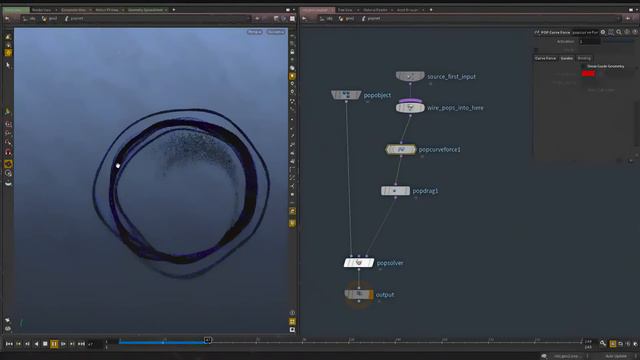
Task: Toggle Show Guide Geometry checkbox
Action: point(584,66)
